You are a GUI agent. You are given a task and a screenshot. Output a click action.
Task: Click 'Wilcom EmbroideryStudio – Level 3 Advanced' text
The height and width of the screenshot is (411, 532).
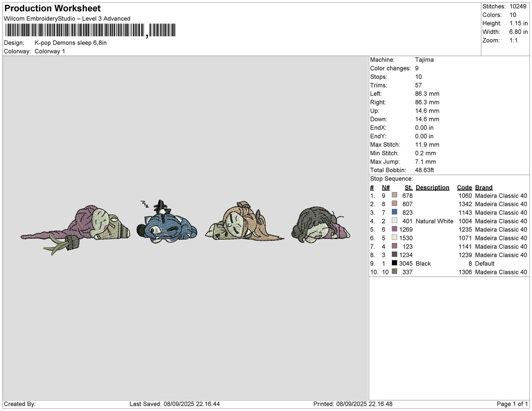coord(67,19)
